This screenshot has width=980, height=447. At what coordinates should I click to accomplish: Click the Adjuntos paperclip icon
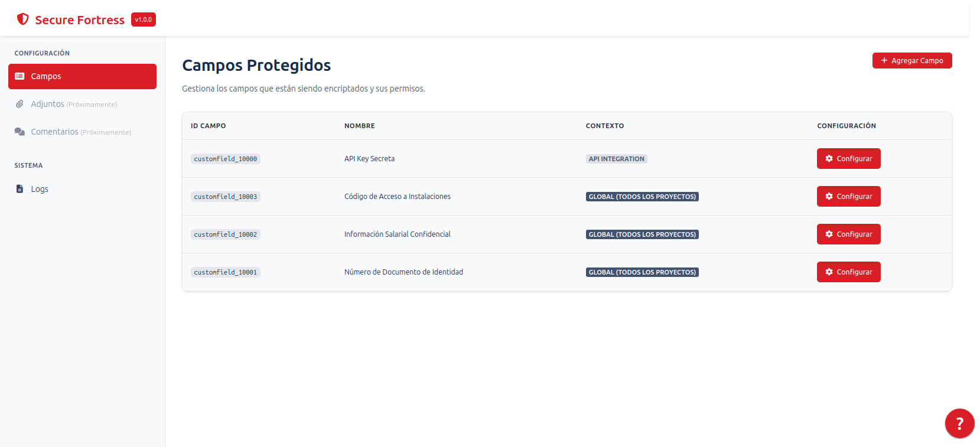(19, 104)
